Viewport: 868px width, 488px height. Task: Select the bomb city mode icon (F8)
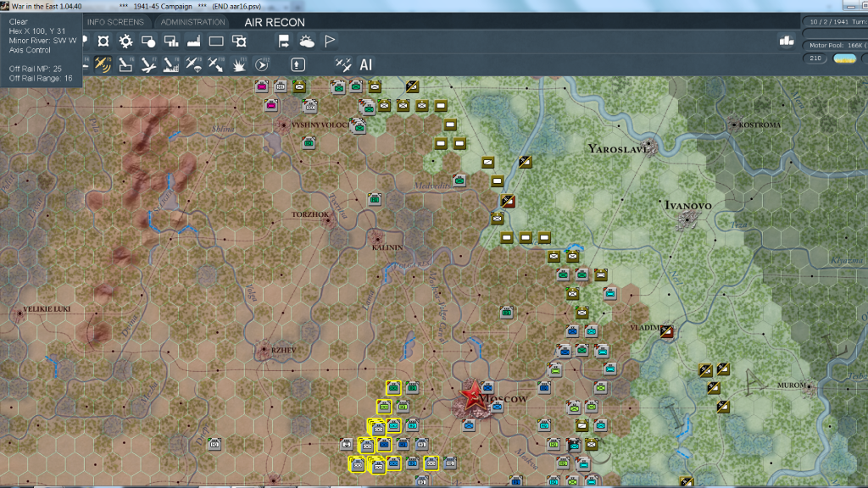point(171,64)
